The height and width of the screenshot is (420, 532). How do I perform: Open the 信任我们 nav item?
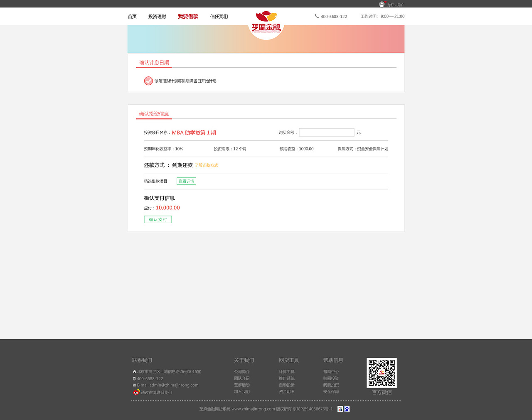(219, 17)
